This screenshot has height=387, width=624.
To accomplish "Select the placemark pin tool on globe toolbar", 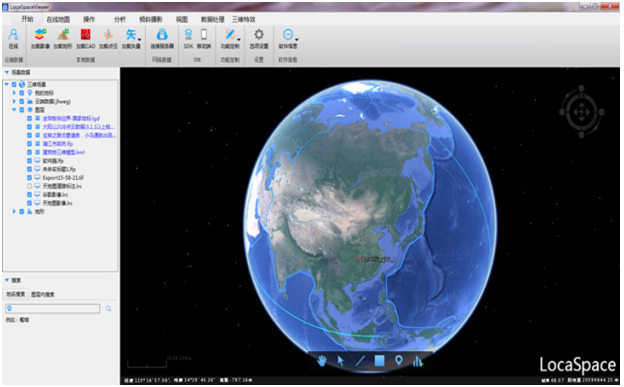I will [x=398, y=361].
